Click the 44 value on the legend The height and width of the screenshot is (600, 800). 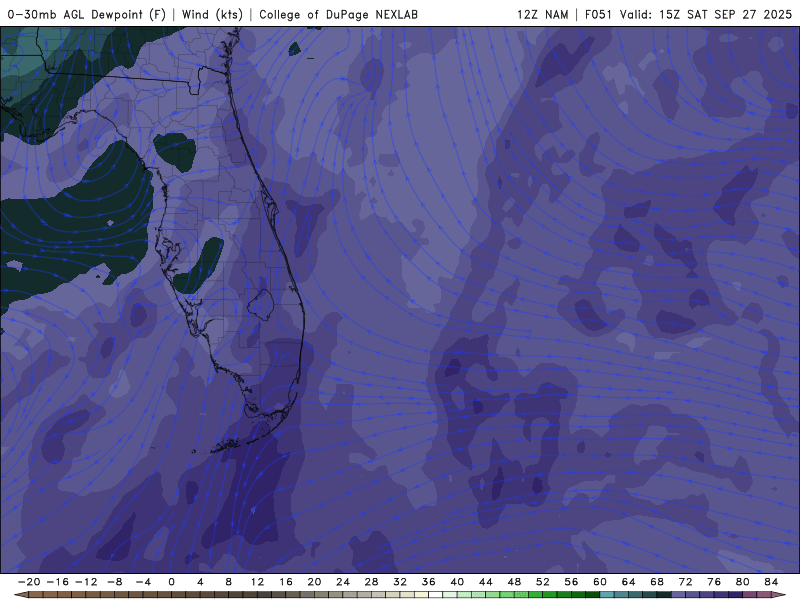click(x=486, y=582)
